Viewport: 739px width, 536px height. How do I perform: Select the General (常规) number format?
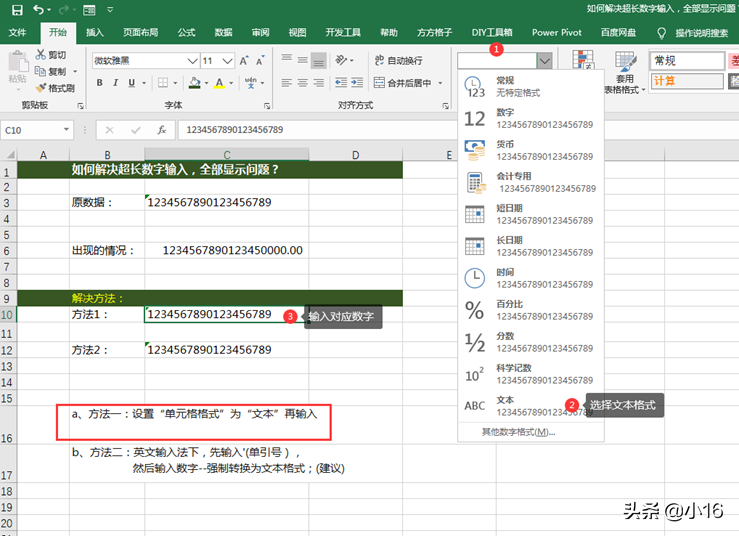pos(531,86)
